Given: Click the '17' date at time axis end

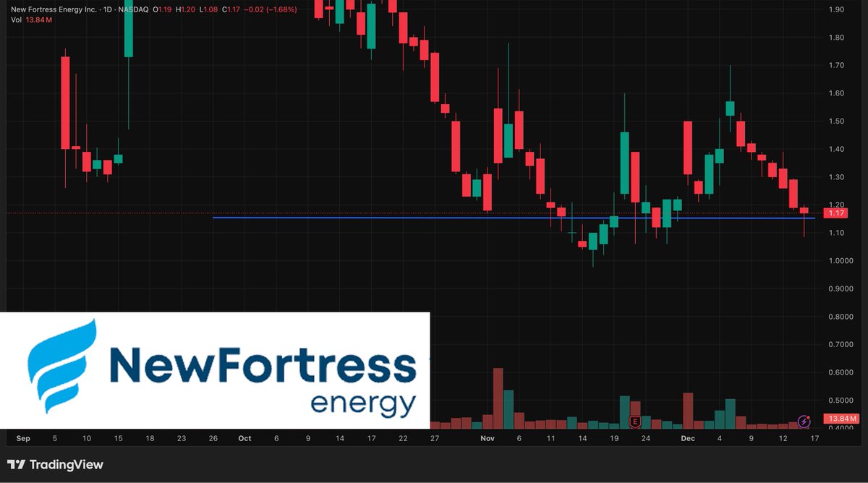Looking at the screenshot, I should tap(815, 438).
